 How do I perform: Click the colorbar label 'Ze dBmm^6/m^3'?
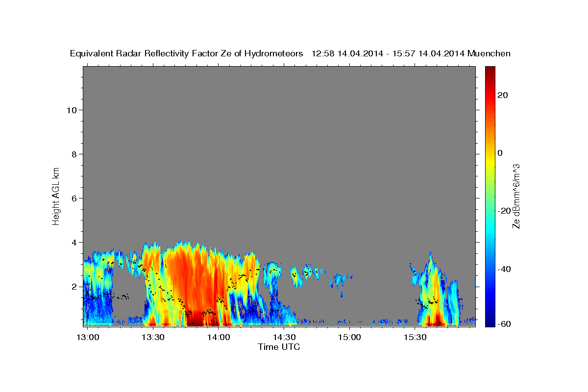[x=515, y=196]
